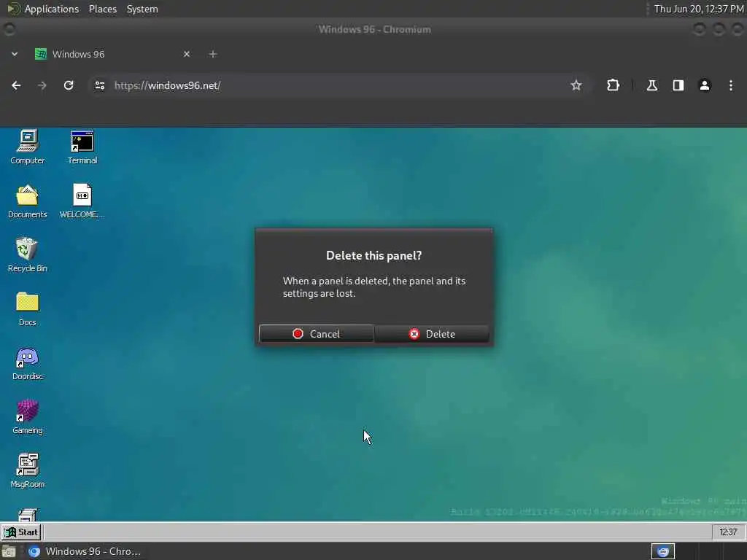Open the Docs folder on desktop

(x=28, y=308)
